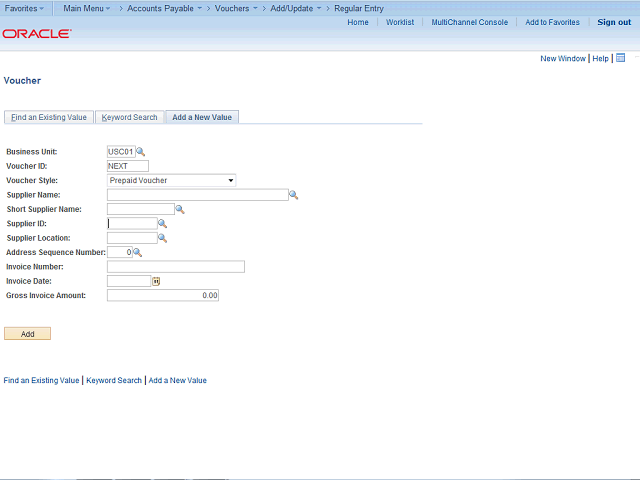The image size is (640, 480).
Task: Open Address Sequence Number lookup magnifier
Action: 138,253
